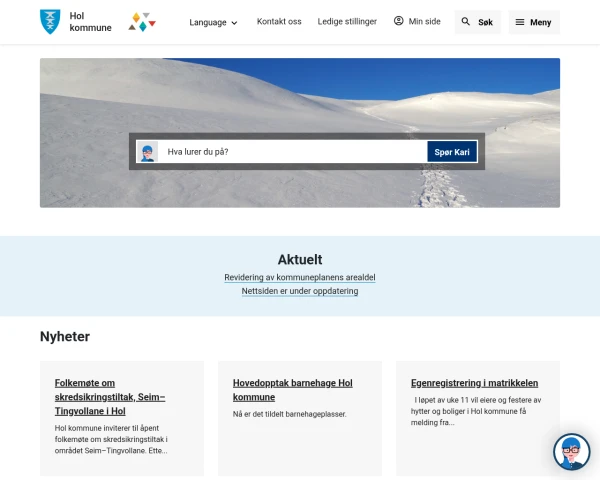This screenshot has height=480, width=600.
Task: Open Folkemøte om skredsikringstiltak news article
Action: coord(110,397)
